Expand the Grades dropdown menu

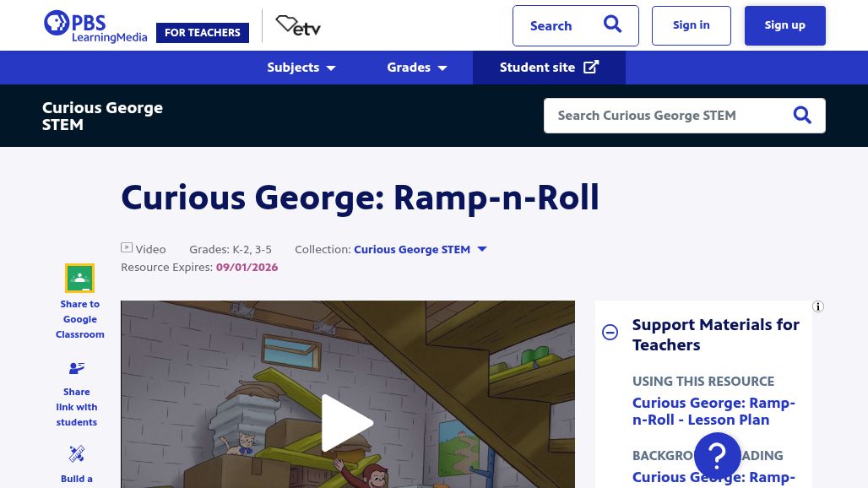tap(417, 68)
